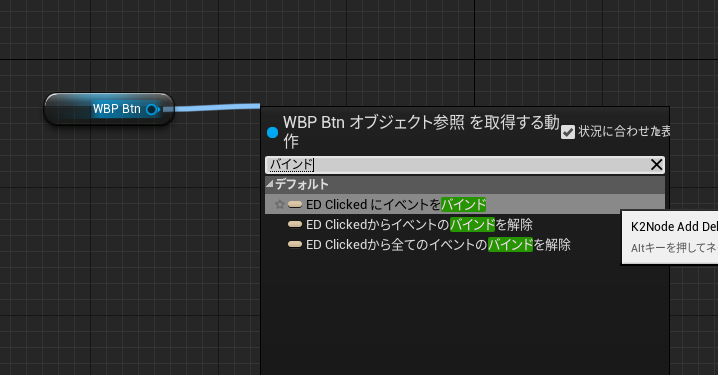Click the blue object pin icon in menu header
The width and height of the screenshot is (718, 375).
[272, 133]
